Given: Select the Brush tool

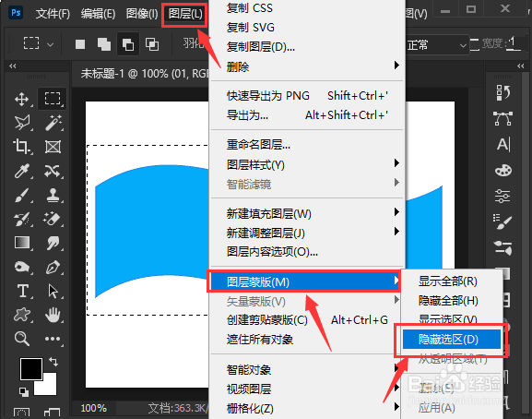Looking at the screenshot, I should [x=22, y=196].
